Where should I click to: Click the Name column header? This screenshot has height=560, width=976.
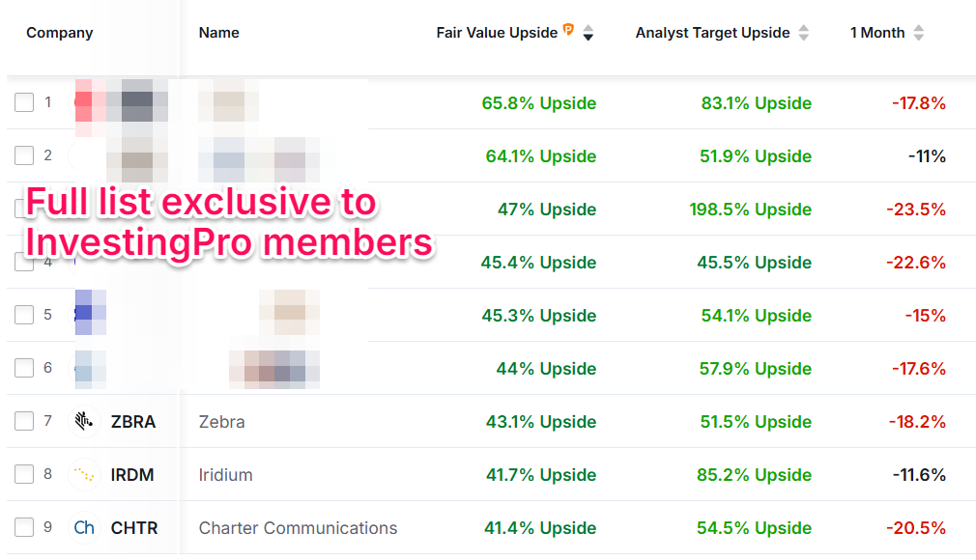(x=218, y=33)
